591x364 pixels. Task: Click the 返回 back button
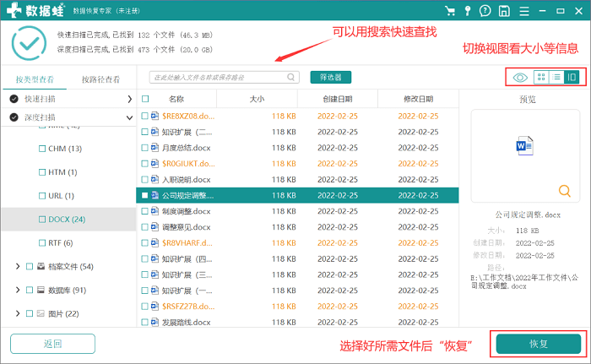(52, 344)
